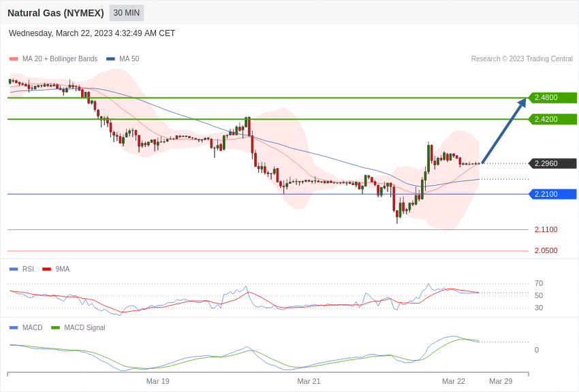579x392 pixels.
Task: Click the 30 MIN timeframe badge
Action: click(x=126, y=13)
